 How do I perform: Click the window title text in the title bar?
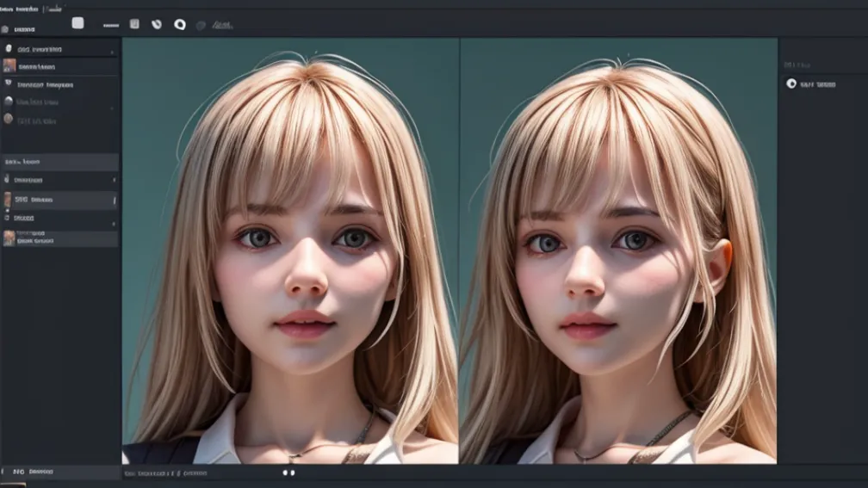19,9
